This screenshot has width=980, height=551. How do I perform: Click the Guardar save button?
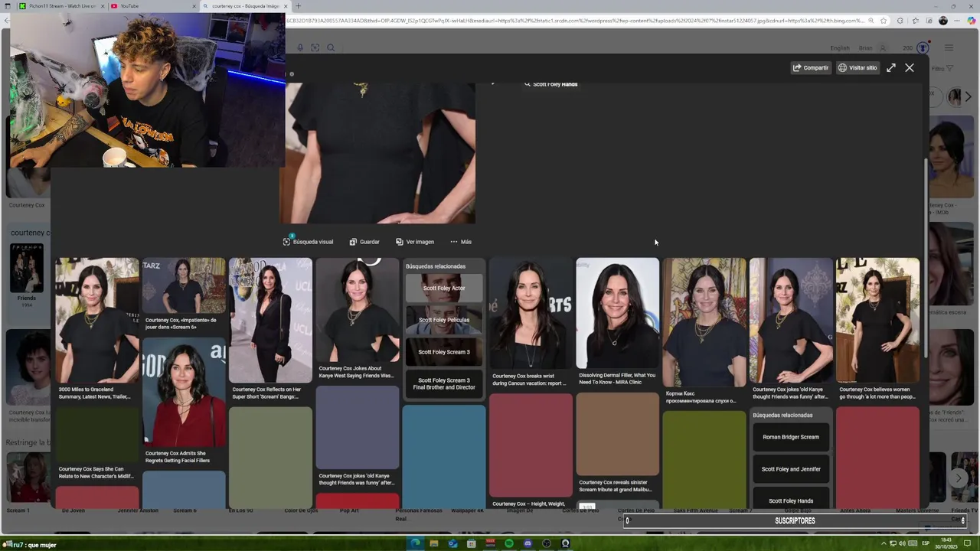[x=364, y=242]
